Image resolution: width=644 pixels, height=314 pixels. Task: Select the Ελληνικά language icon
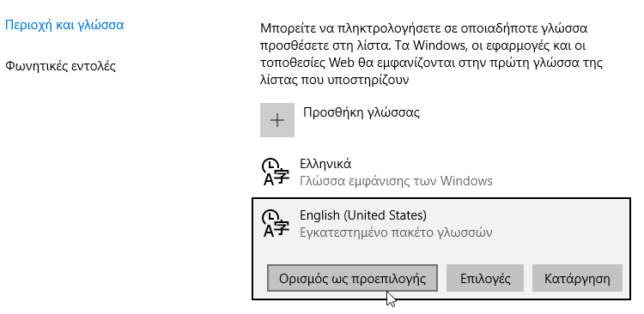pos(275,172)
